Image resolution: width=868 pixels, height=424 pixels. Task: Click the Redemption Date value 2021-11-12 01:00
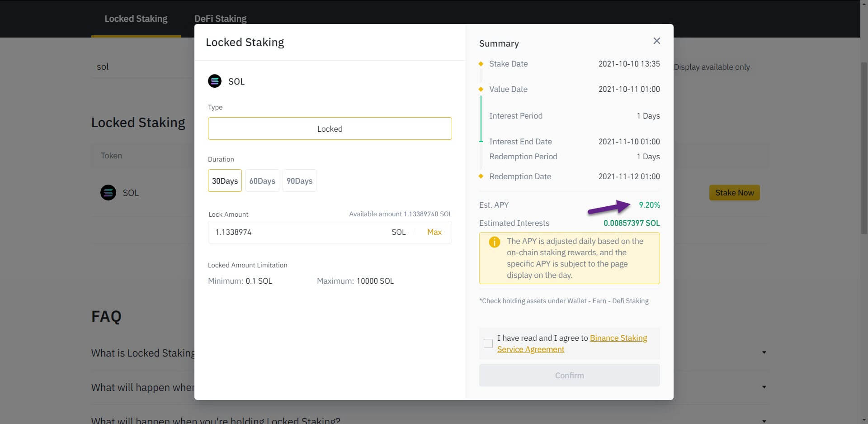pos(629,176)
